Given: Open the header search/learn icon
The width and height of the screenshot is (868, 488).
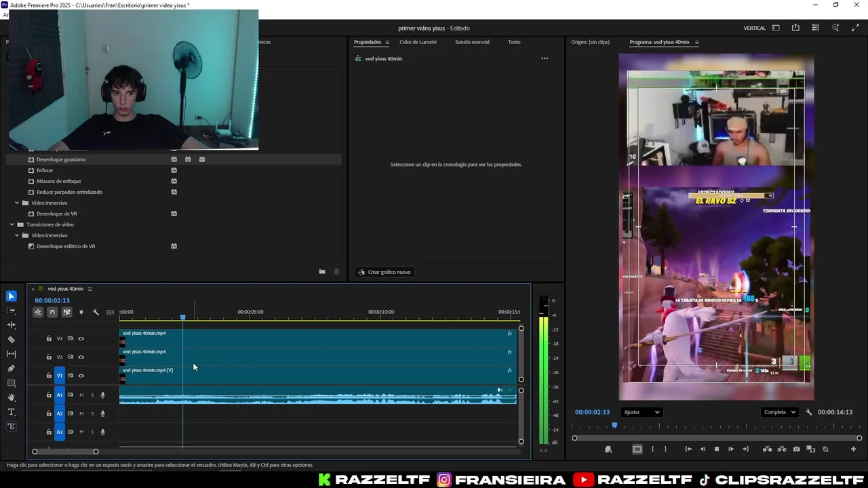Looking at the screenshot, I should point(835,28).
